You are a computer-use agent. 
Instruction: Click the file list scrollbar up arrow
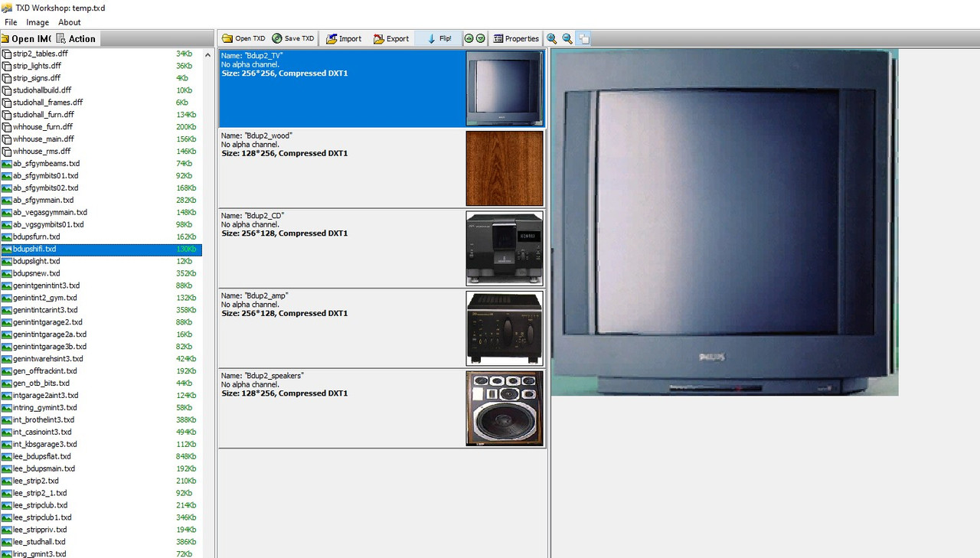207,54
